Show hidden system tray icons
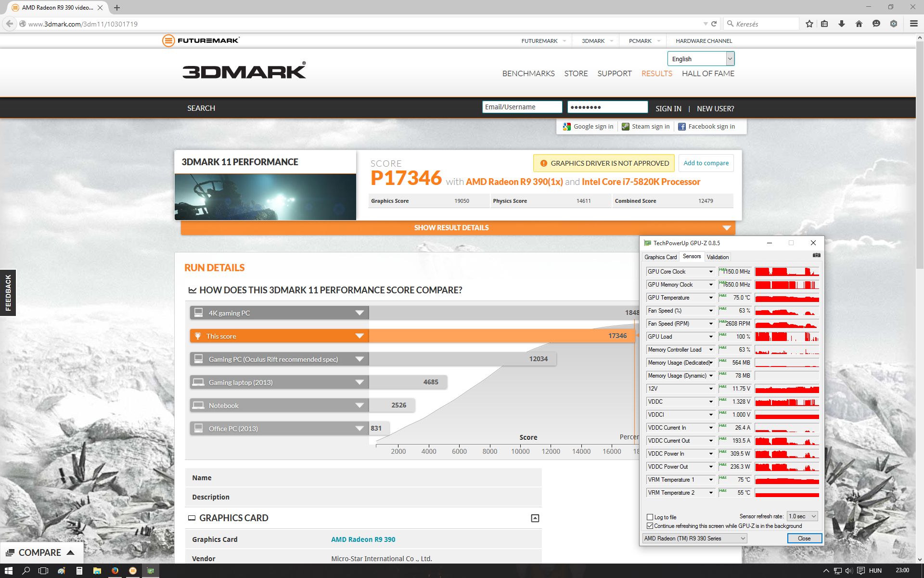The image size is (924, 578). (x=826, y=571)
